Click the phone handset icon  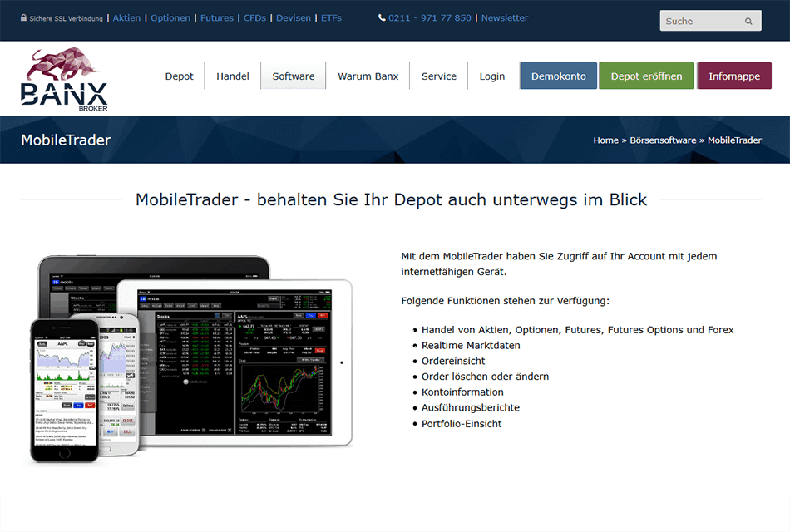point(382,17)
